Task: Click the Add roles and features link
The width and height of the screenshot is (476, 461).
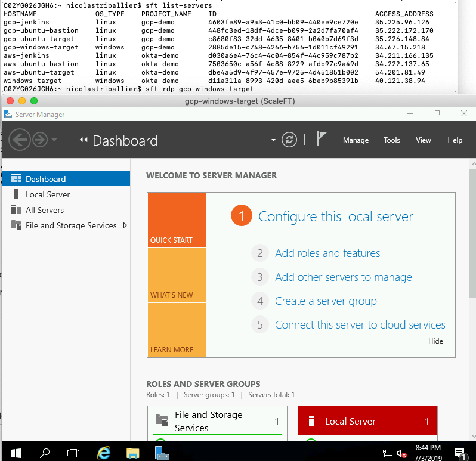Action: coord(327,253)
